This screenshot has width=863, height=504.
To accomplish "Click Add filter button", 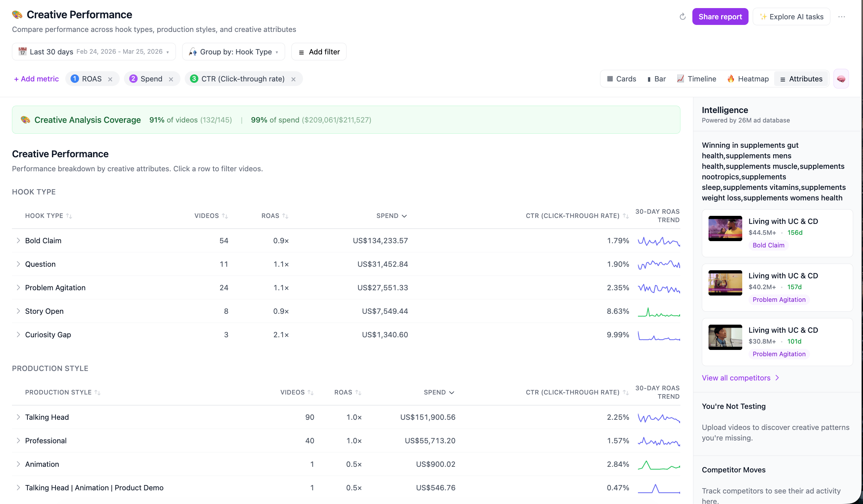I will pos(319,52).
